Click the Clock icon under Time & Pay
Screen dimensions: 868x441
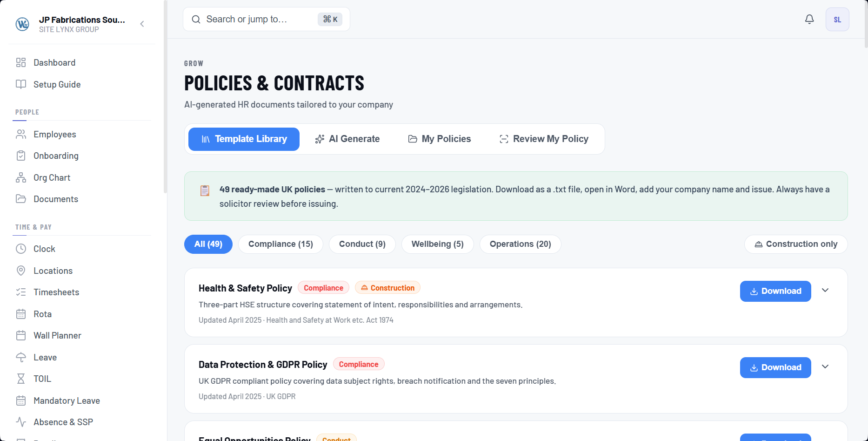21,249
